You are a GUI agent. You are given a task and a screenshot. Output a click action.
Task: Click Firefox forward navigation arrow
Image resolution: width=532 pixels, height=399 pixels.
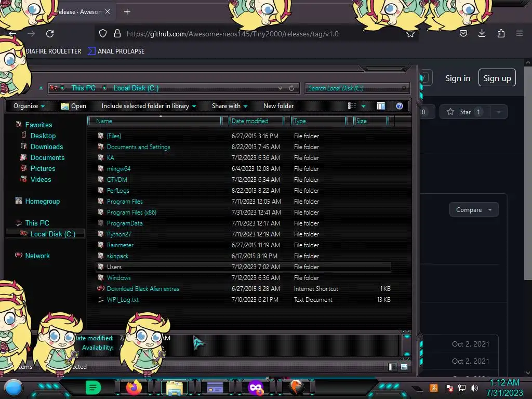tap(31, 34)
